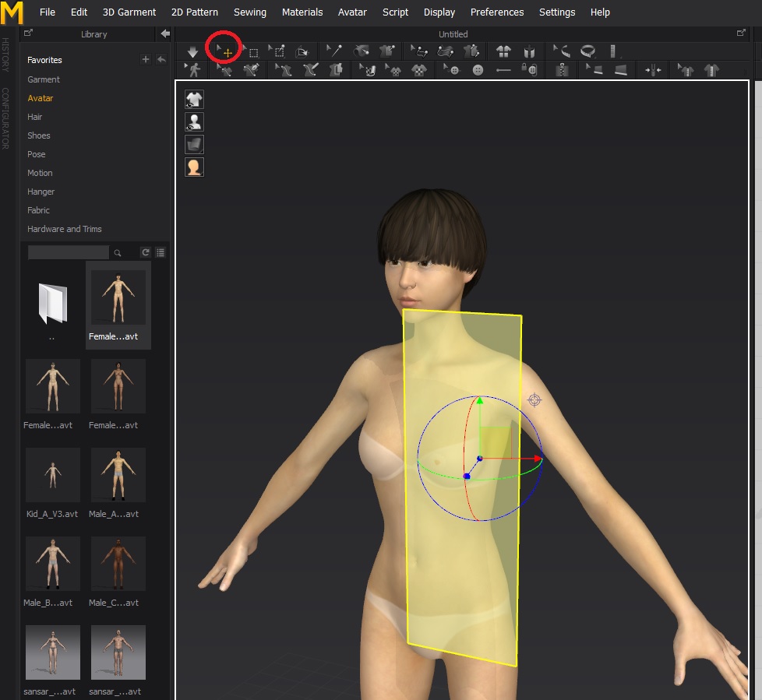
Task: Click the Fasten Button lock icon
Action: [x=529, y=70]
